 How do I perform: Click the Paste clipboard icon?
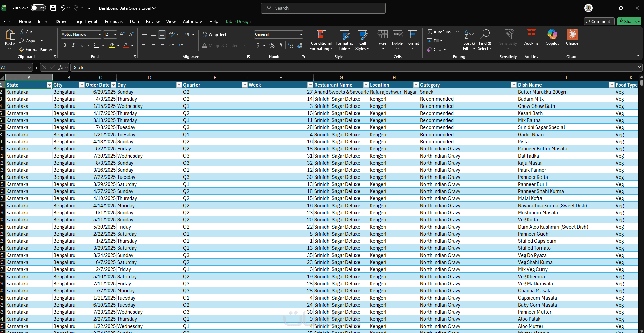point(10,34)
